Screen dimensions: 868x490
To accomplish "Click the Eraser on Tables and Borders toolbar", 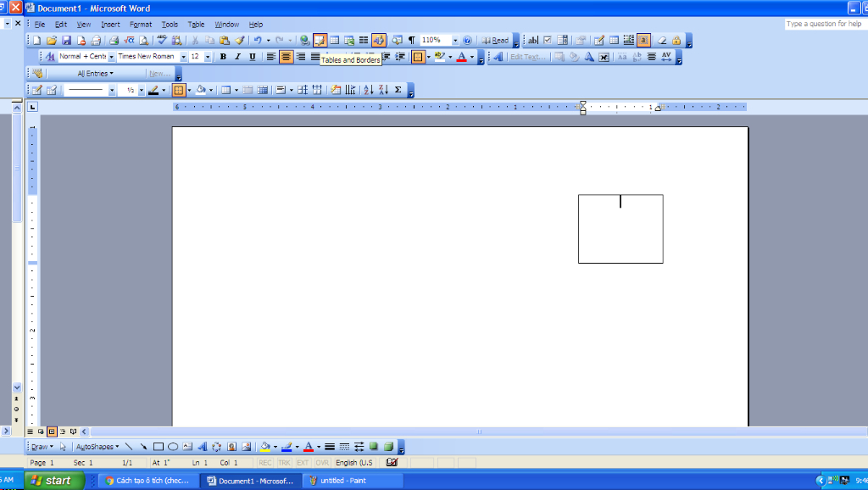I will click(53, 89).
